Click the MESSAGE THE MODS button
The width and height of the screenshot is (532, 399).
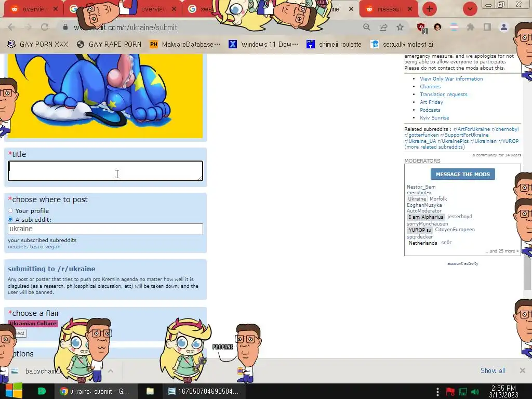tap(463, 174)
